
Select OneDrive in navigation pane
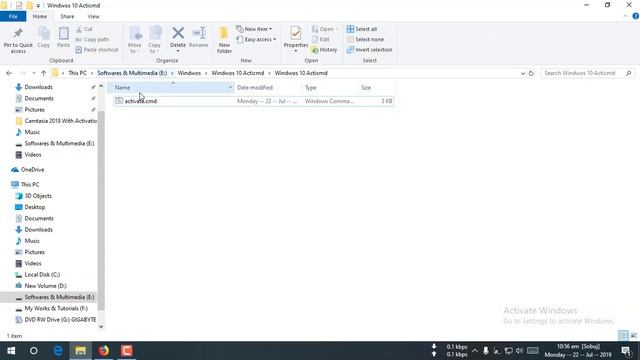pyautogui.click(x=32, y=169)
